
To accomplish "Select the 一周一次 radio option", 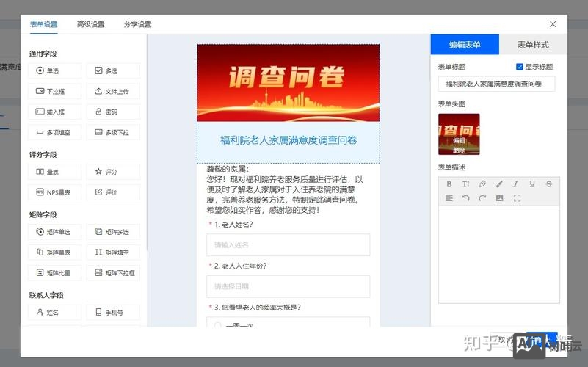I will point(217,324).
